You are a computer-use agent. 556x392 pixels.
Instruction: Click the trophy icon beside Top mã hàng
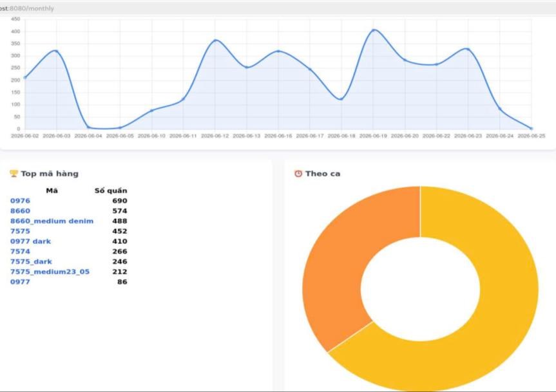tap(14, 173)
